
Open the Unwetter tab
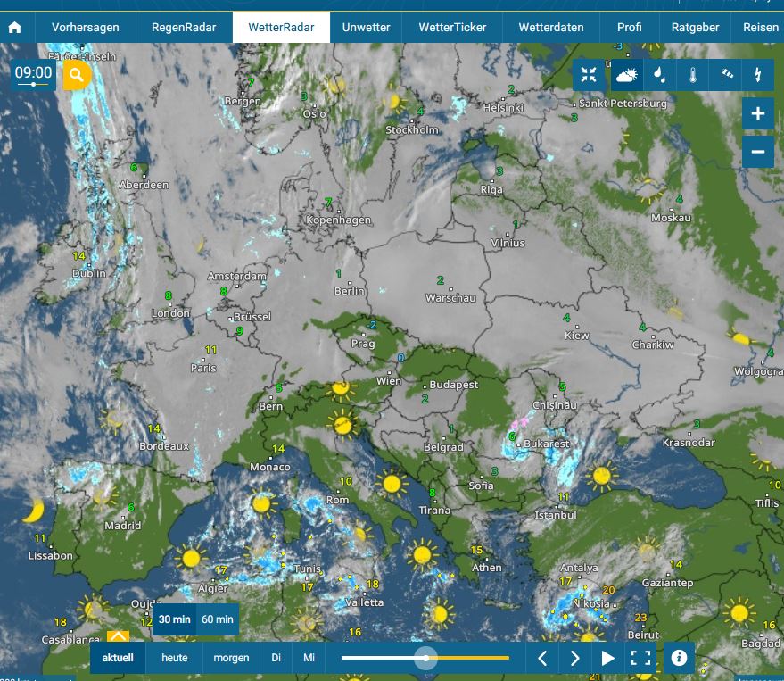pyautogui.click(x=366, y=28)
